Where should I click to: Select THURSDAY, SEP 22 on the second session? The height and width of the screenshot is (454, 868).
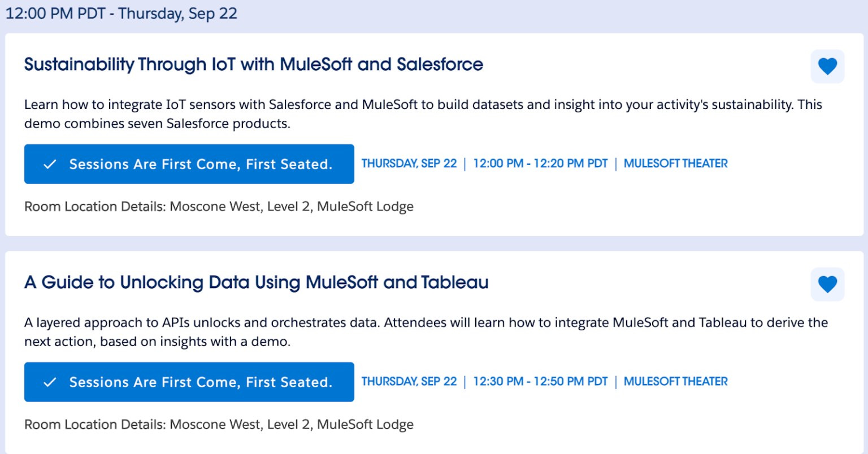(409, 381)
